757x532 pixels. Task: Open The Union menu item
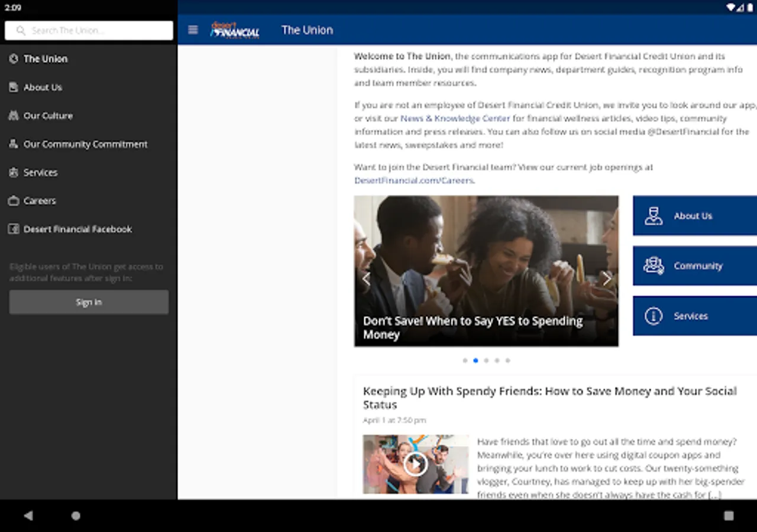pyautogui.click(x=89, y=59)
